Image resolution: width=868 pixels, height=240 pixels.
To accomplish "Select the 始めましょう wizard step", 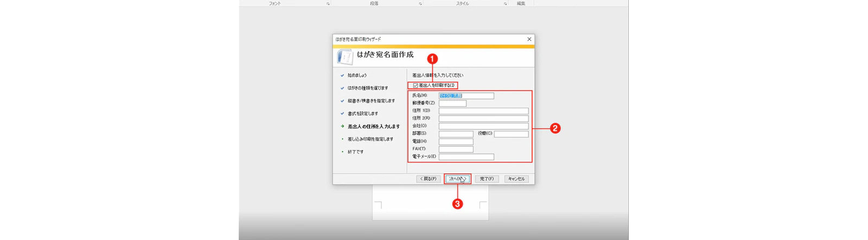I will (357, 75).
